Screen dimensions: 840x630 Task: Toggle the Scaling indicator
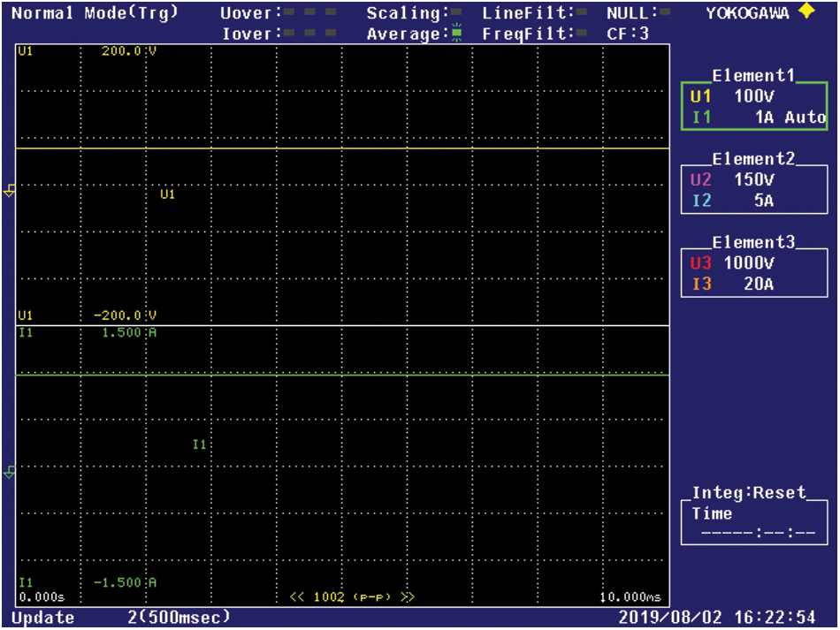click(x=457, y=13)
